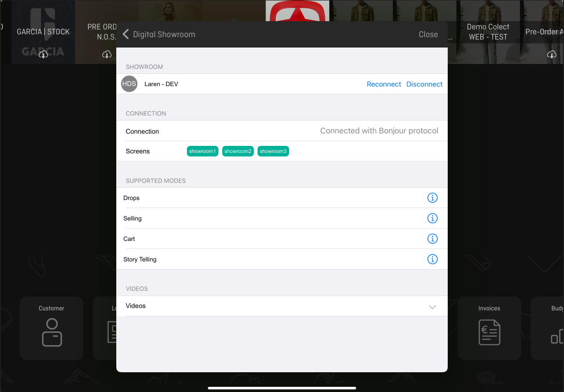The image size is (564, 392).
Task: Open info for Drops mode
Action: (x=432, y=198)
